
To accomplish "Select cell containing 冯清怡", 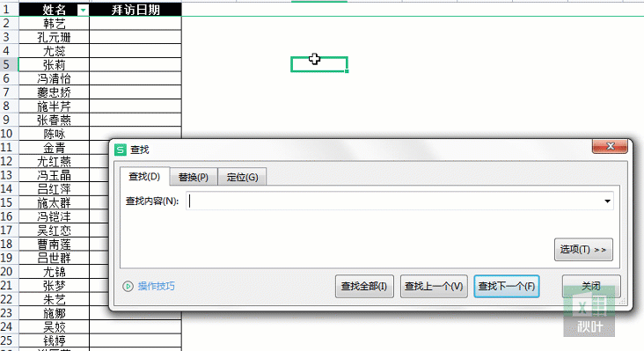I will point(55,78).
